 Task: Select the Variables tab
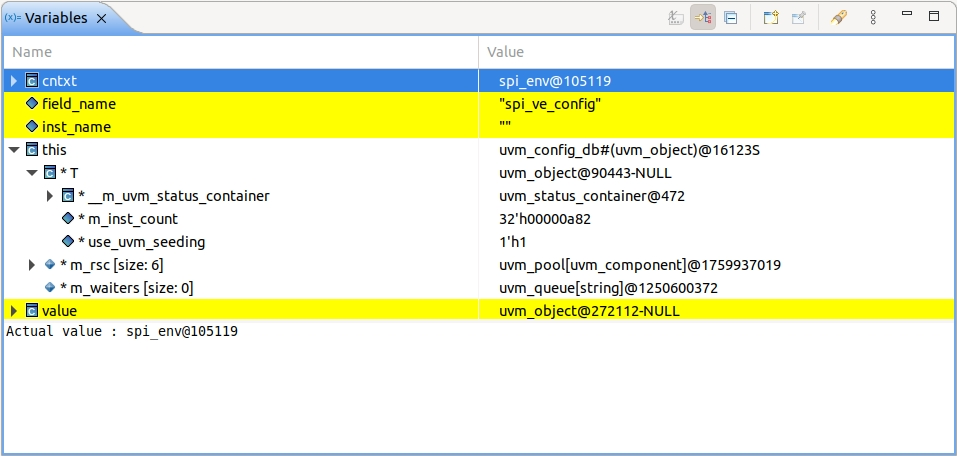click(x=56, y=18)
